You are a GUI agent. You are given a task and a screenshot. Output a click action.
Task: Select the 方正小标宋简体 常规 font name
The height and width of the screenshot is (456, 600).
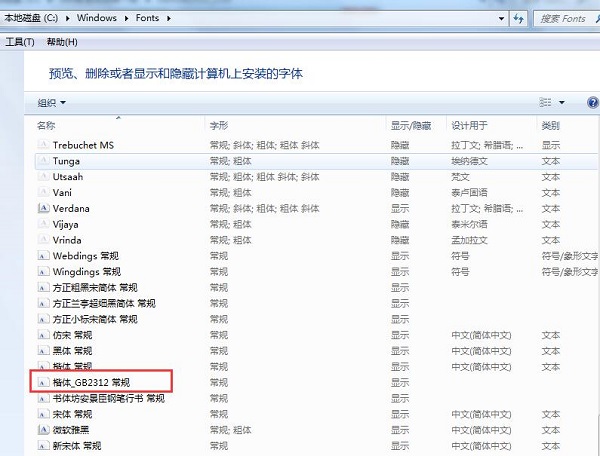click(95, 319)
